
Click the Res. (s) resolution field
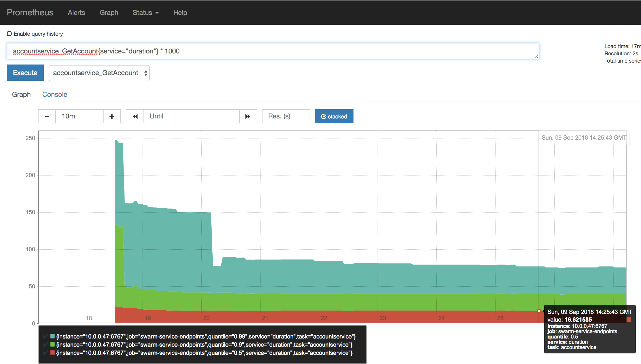point(286,116)
